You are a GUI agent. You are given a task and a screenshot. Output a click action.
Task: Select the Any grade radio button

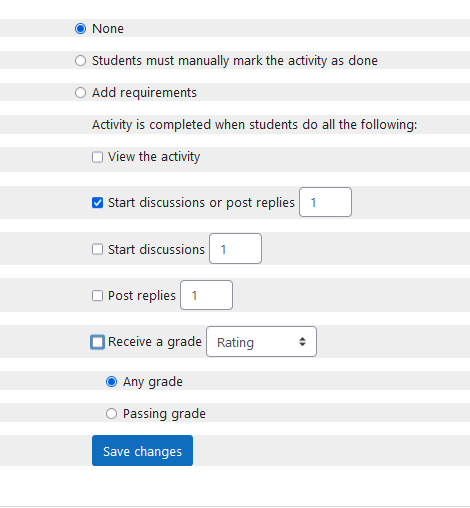click(x=111, y=382)
